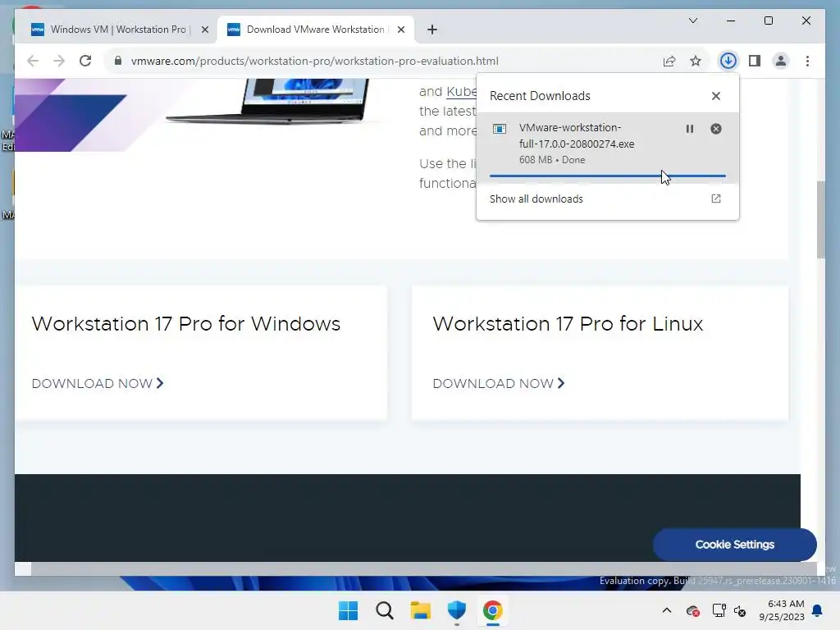Bookmark this page with the star icon

696,61
